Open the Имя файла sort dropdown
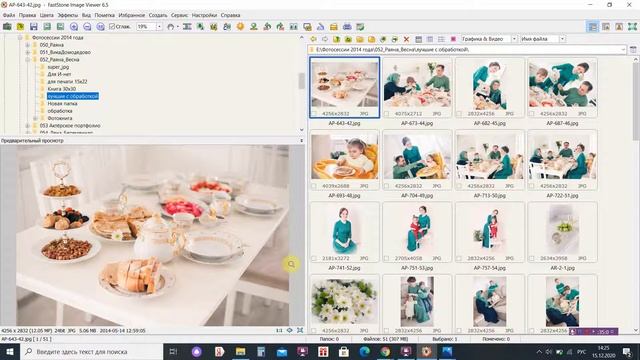This screenshot has width=640, height=360. [562, 39]
